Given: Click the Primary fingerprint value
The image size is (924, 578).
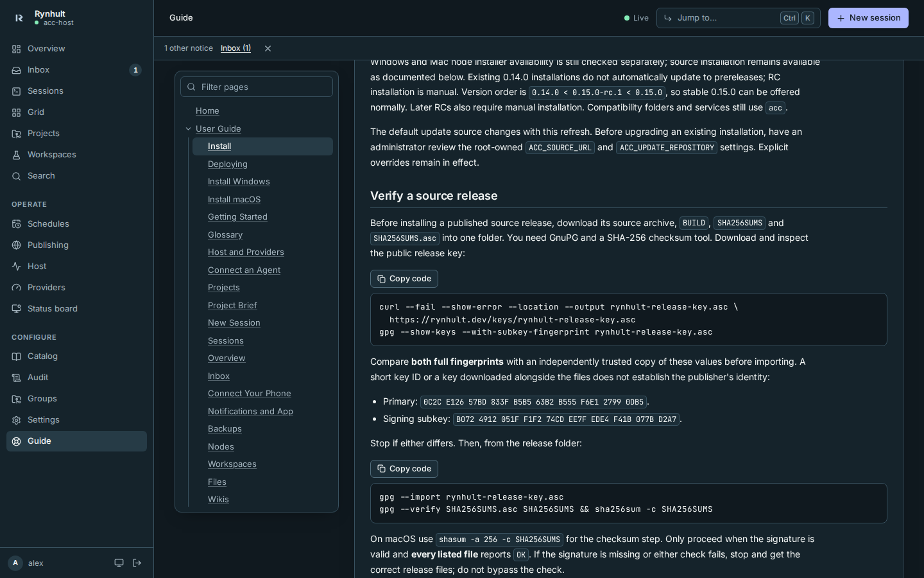Looking at the screenshot, I should (x=534, y=402).
